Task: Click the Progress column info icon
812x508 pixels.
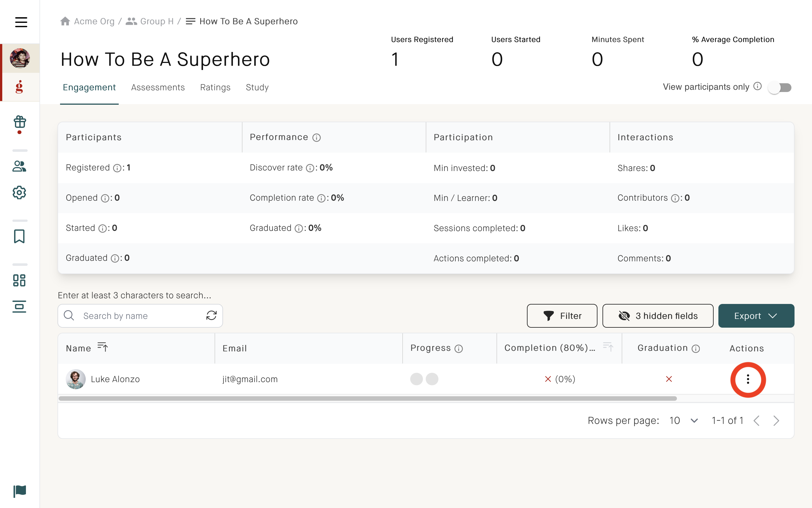Action: (x=459, y=349)
